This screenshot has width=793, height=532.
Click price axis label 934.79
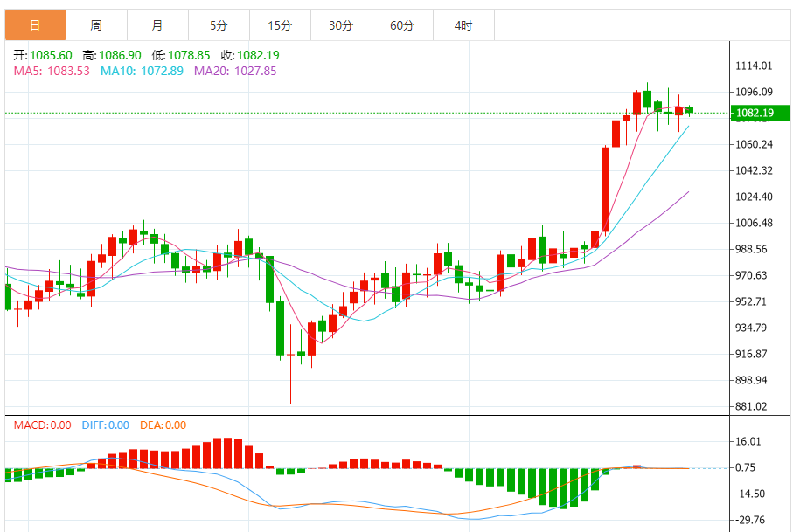pos(751,328)
